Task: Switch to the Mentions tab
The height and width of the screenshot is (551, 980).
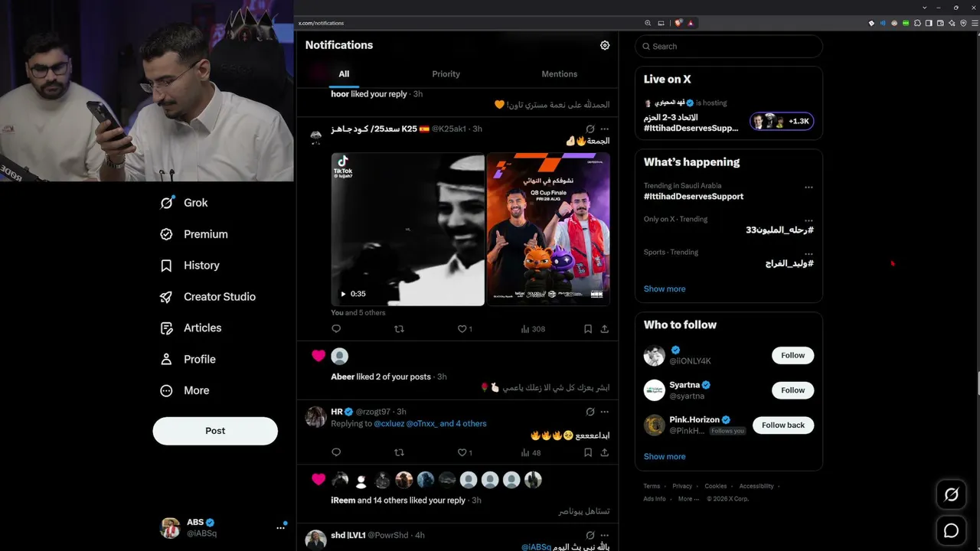Action: click(x=560, y=74)
